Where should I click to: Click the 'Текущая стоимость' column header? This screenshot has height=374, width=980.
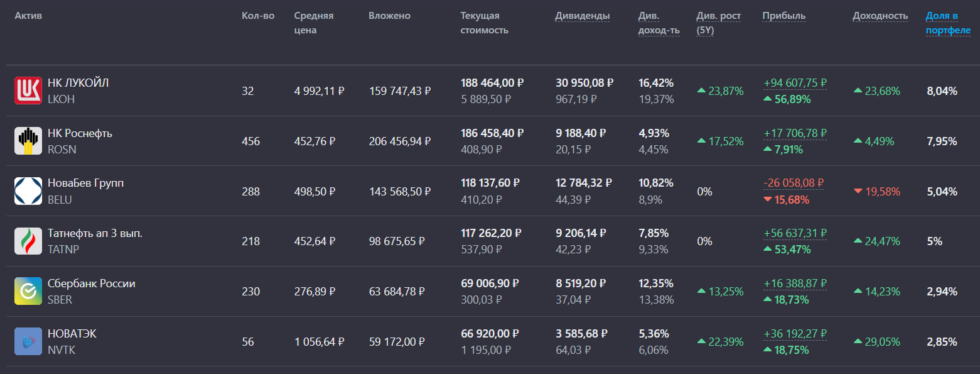point(484,23)
